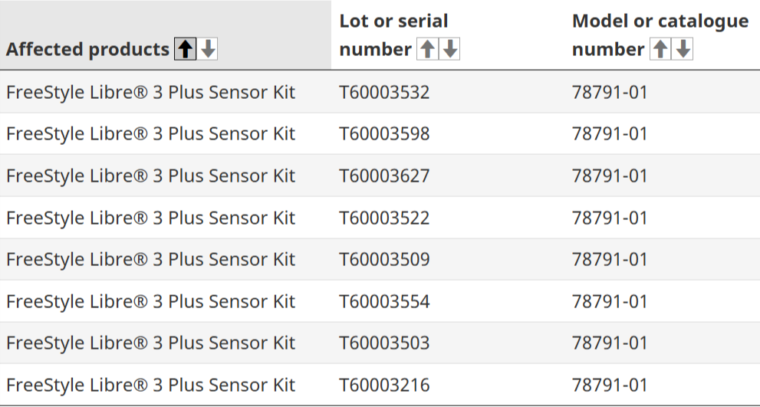The image size is (760, 407).
Task: Sort Model or catalogue number descending
Action: coord(683,49)
